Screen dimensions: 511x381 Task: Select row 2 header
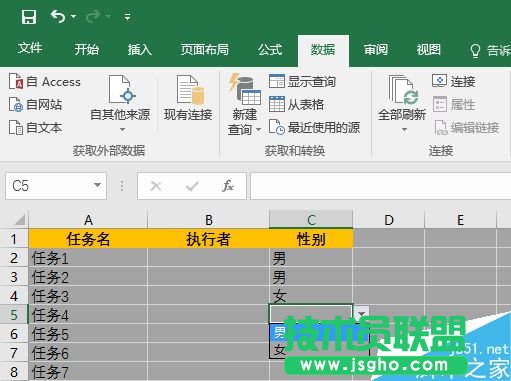click(x=14, y=258)
